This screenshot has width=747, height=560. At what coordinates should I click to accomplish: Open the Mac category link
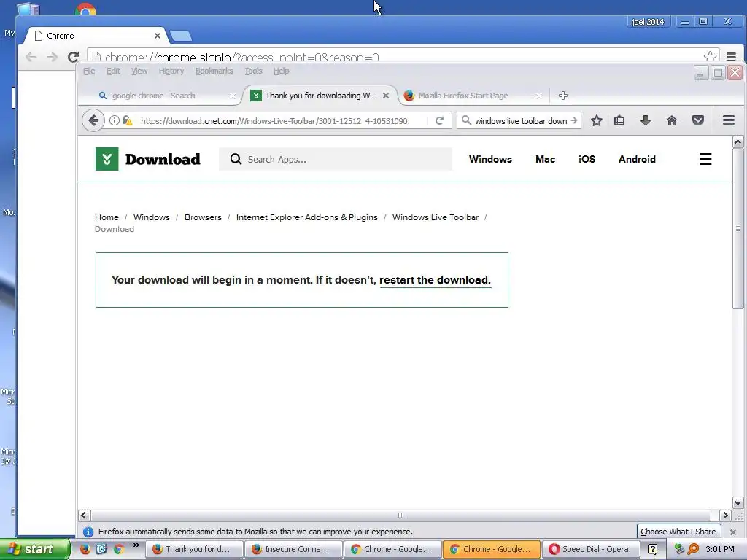click(545, 159)
